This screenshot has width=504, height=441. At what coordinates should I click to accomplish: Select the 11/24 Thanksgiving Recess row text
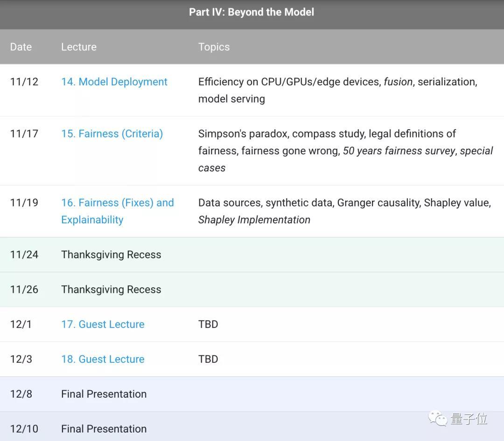(111, 255)
